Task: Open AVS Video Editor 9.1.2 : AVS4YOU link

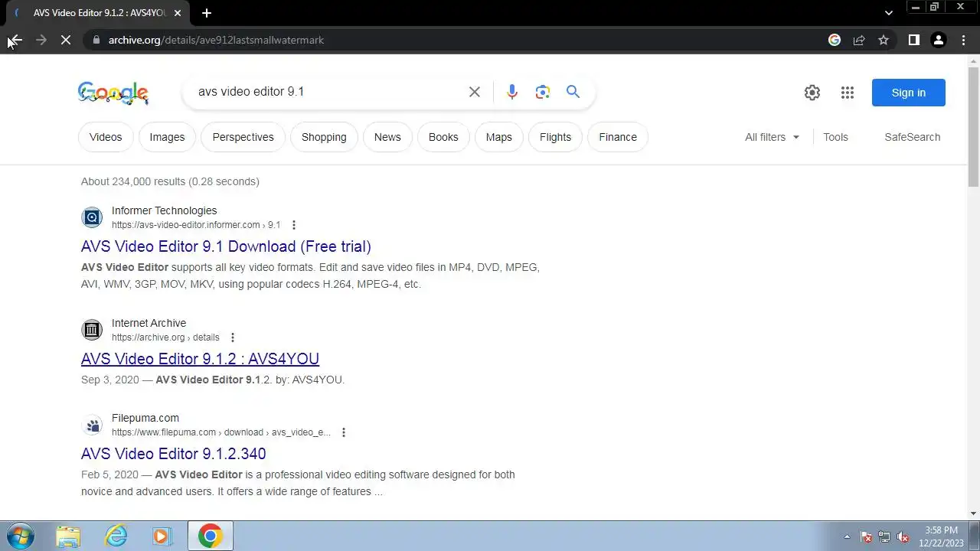Action: [x=200, y=359]
